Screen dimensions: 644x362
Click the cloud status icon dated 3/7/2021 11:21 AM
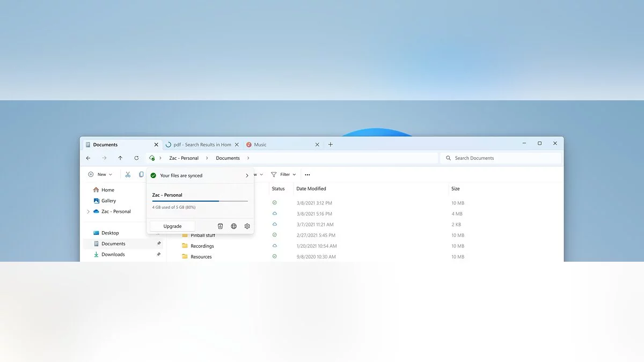(x=275, y=224)
